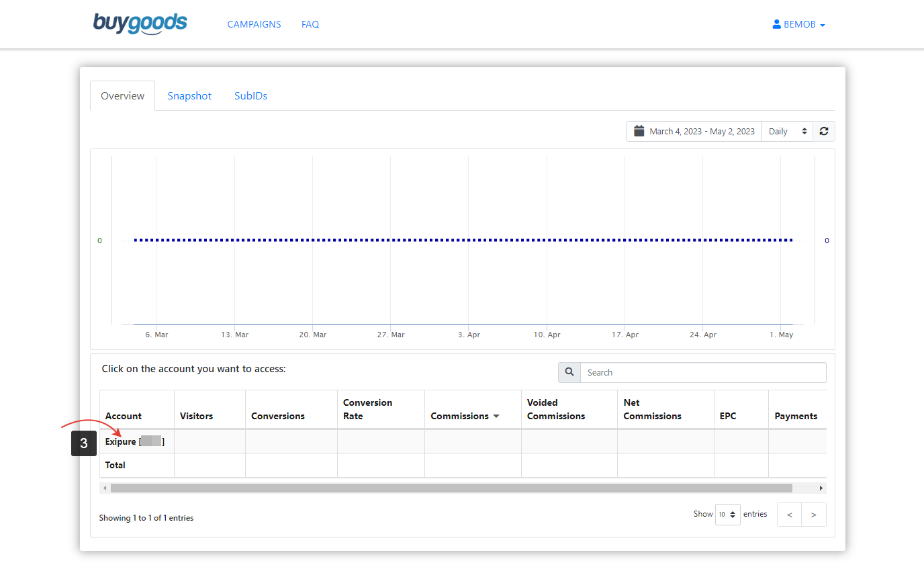Switch to the Snapshot tab
The image size is (924, 563).
(x=189, y=95)
